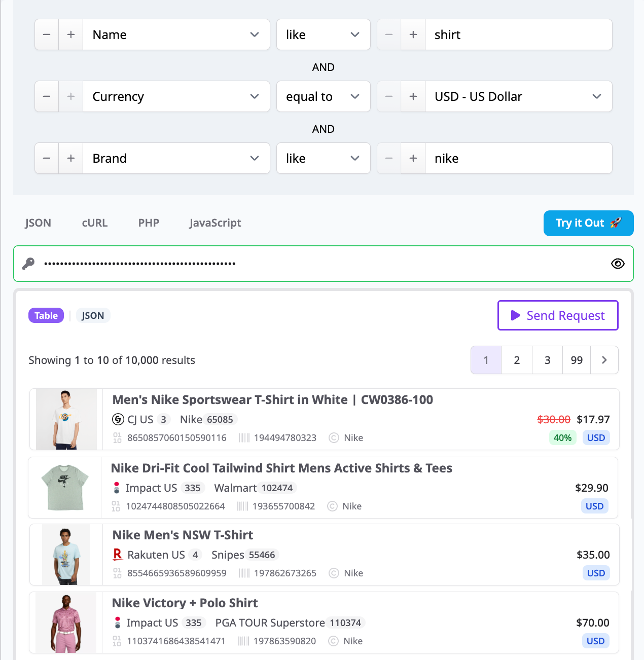Open Nike Victory + Polo Shirt listing
644x660 pixels.
185,603
